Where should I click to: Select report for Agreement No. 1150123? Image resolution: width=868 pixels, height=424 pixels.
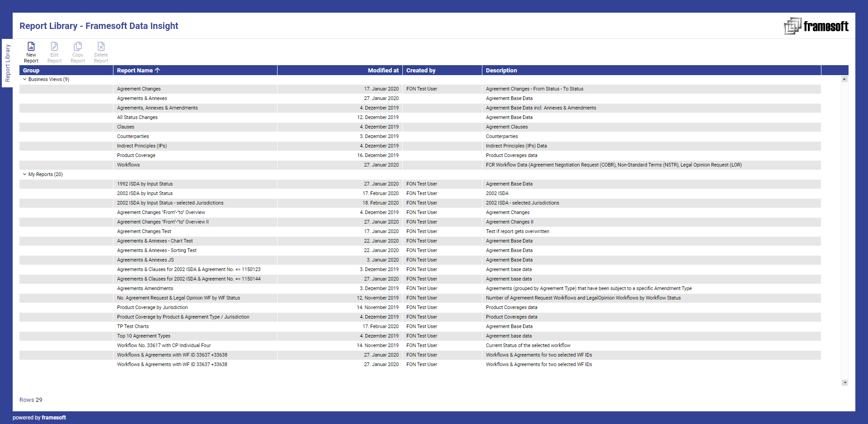pyautogui.click(x=189, y=269)
